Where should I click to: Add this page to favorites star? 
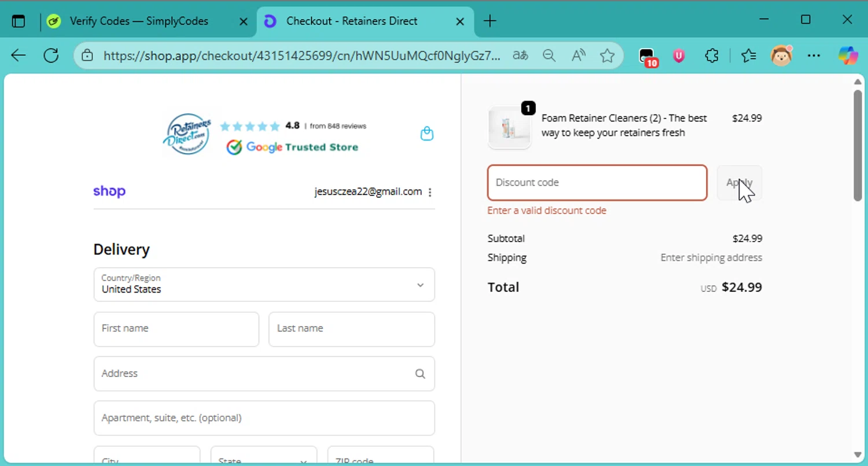(x=607, y=56)
